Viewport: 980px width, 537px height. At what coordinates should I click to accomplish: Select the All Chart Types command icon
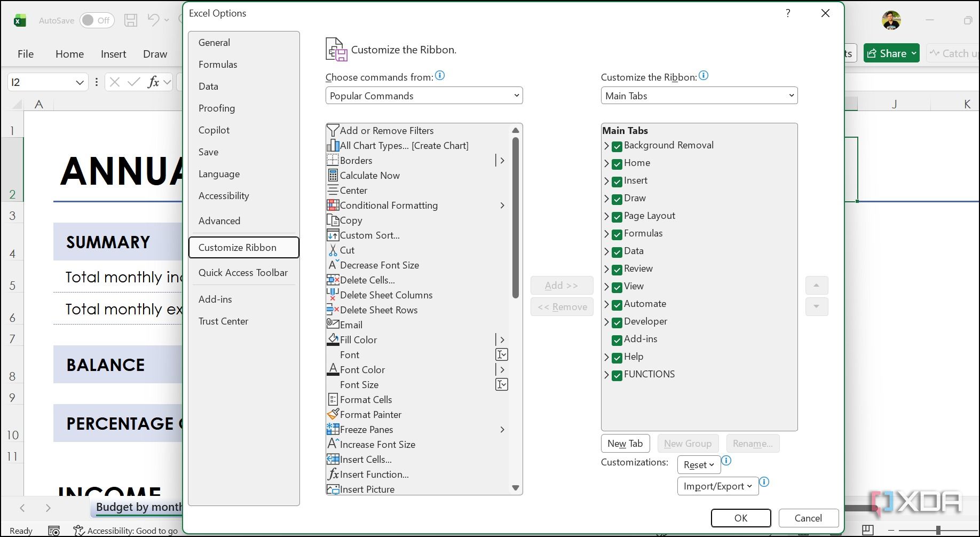tap(333, 146)
